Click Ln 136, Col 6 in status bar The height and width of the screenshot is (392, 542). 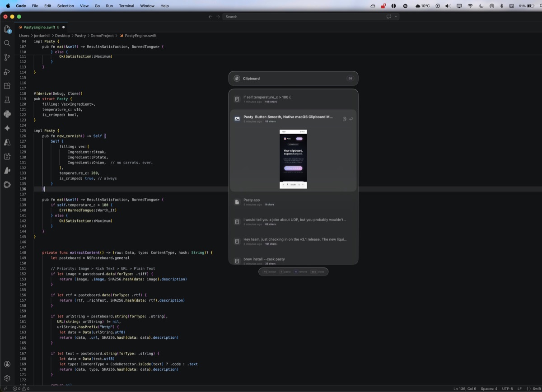467,388
